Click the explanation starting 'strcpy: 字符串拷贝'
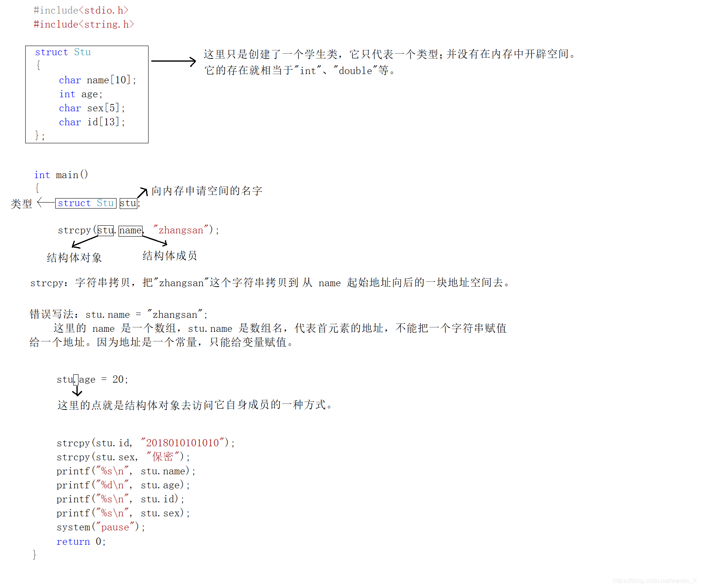701x588 pixels. (x=271, y=283)
